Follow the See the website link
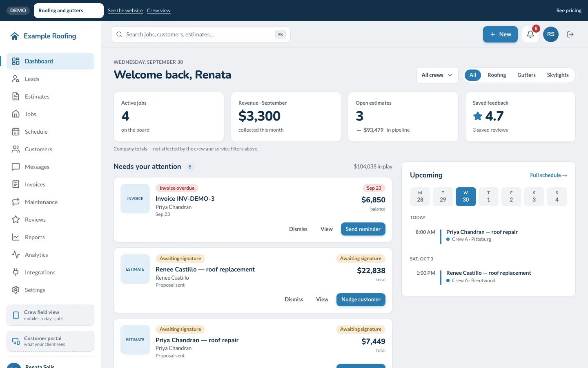588x368 pixels. 125,11
